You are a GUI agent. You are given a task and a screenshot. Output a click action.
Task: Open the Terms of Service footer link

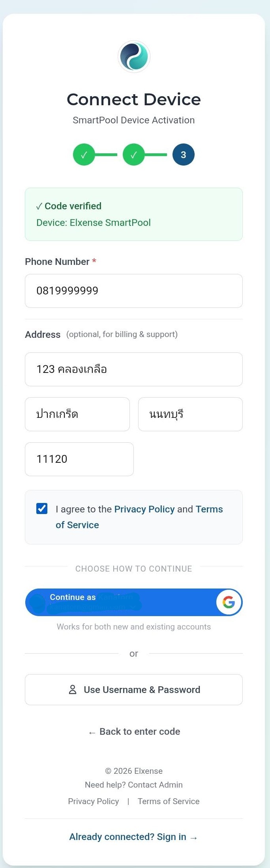click(x=169, y=801)
